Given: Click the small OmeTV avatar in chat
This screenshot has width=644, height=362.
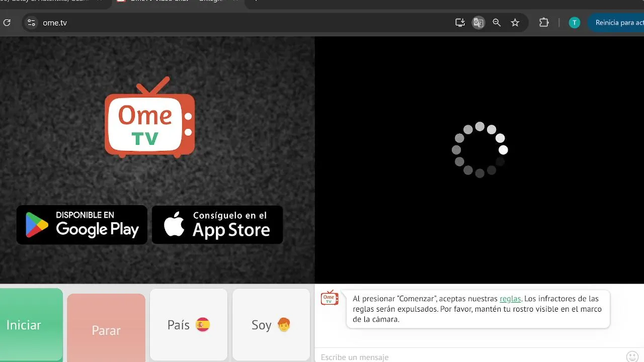Looking at the screenshot, I should (330, 298).
